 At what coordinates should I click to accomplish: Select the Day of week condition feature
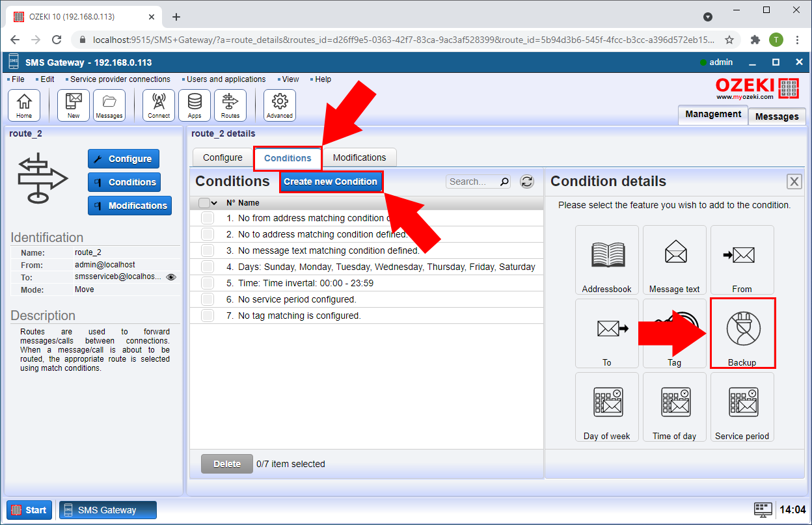(x=607, y=407)
